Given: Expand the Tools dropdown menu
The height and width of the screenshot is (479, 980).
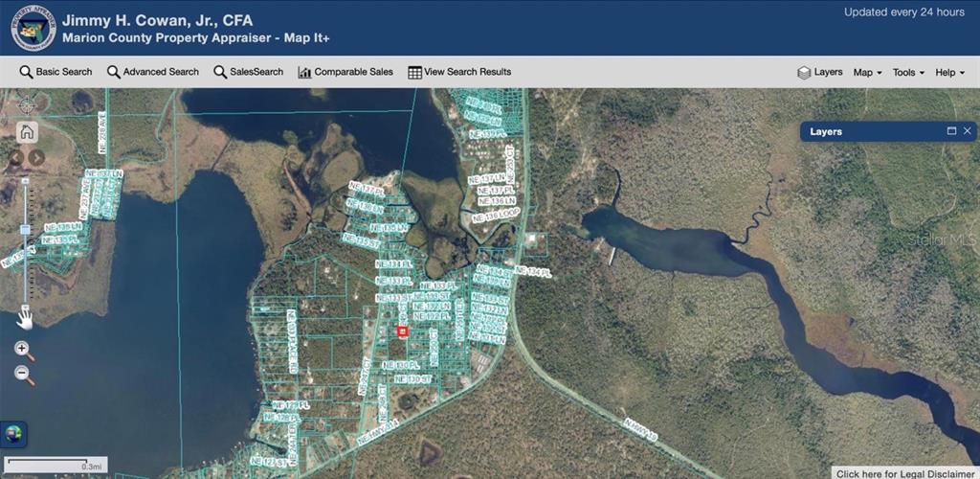Looking at the screenshot, I should pos(908,73).
